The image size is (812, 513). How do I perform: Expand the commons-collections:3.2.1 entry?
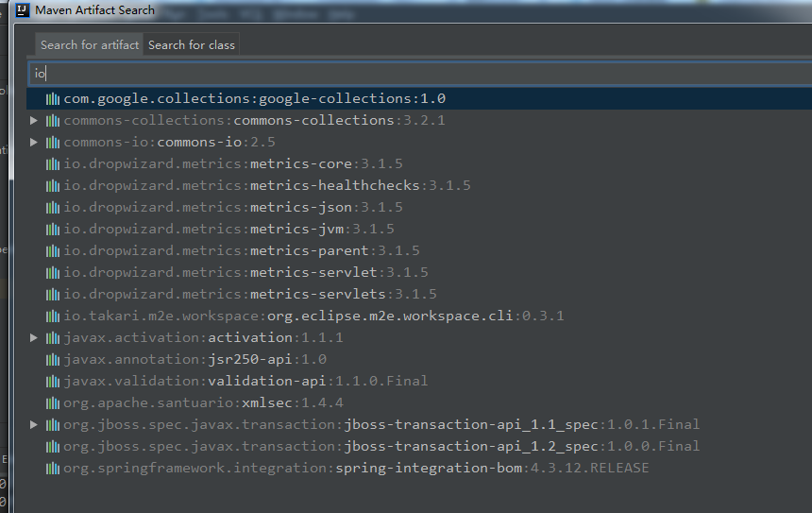point(34,120)
